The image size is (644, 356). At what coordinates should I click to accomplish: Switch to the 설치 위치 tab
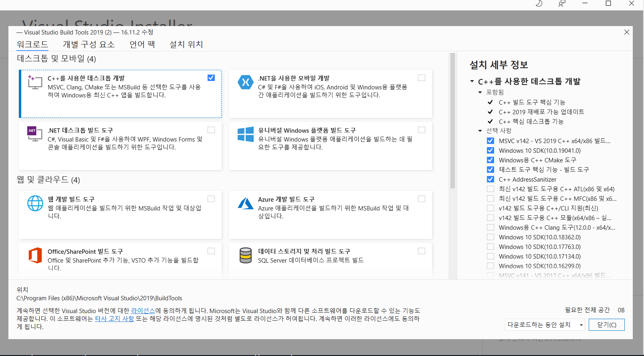point(186,44)
